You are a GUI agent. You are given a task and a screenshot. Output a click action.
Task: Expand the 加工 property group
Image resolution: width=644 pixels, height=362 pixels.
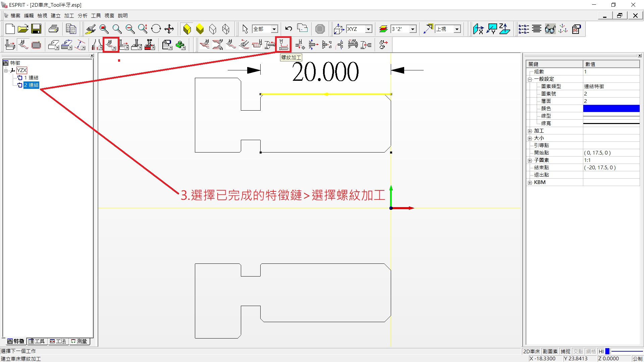click(530, 131)
